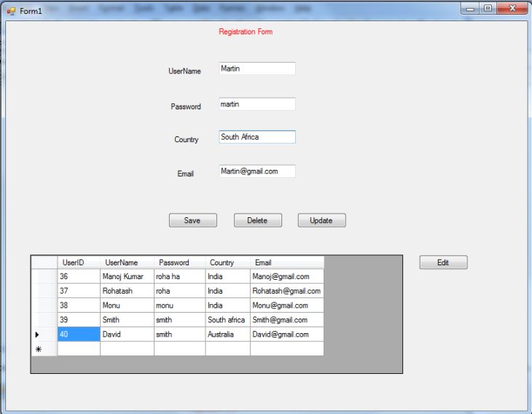Click the Password field label
Image resolution: width=532 pixels, height=414 pixels.
pos(186,106)
